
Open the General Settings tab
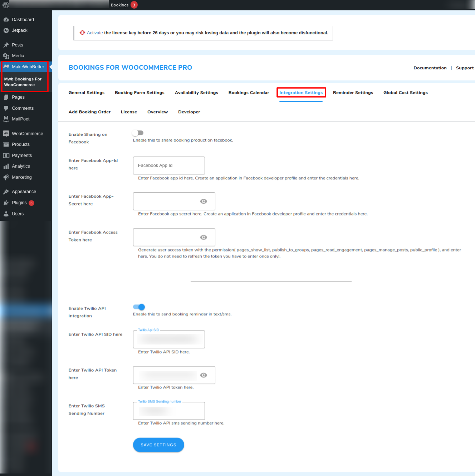[x=87, y=93]
